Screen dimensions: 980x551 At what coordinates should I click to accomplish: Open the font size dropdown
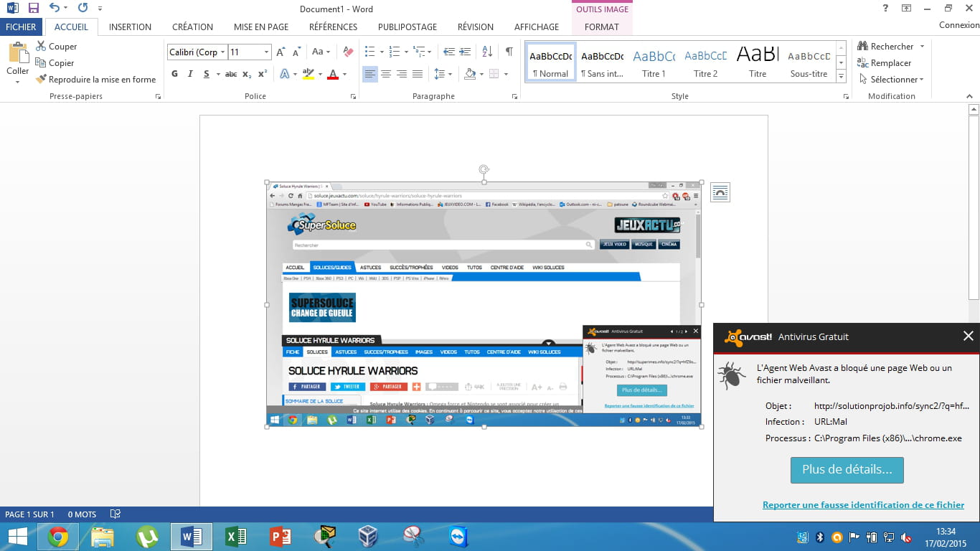[x=267, y=52]
